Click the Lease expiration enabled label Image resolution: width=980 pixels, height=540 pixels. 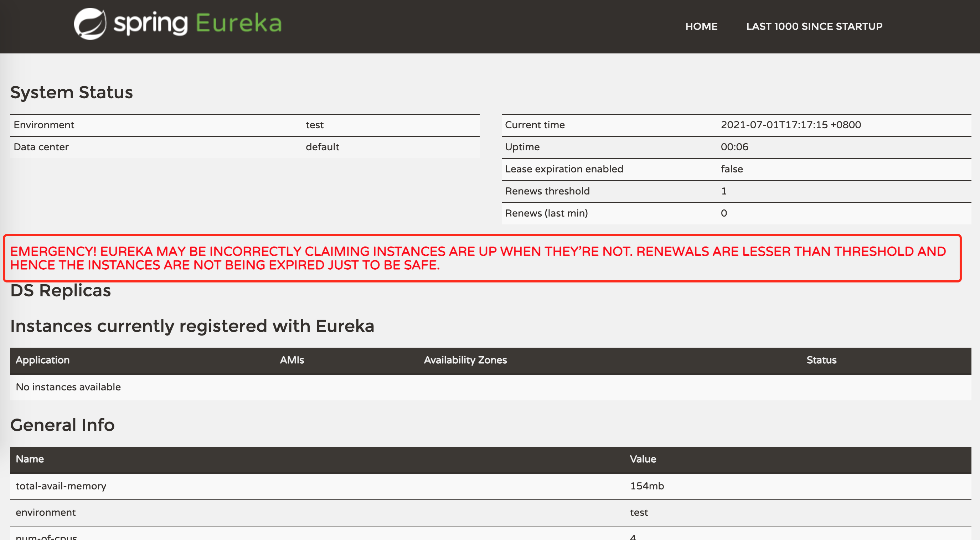(x=564, y=169)
